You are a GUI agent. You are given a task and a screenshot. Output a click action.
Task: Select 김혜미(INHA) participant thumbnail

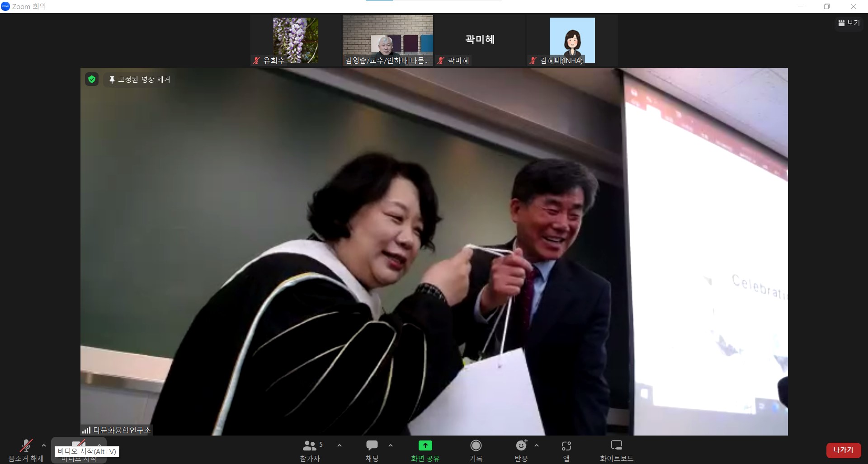click(x=572, y=40)
